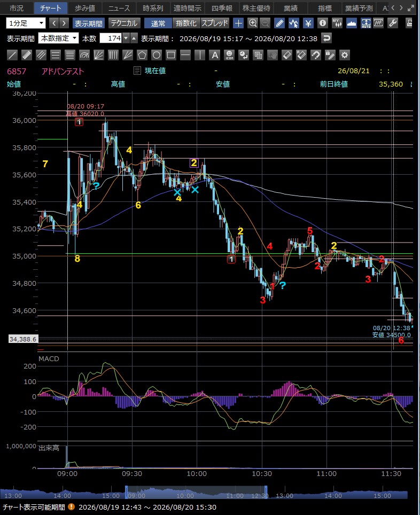Click the memo document icon beside 現在値
This screenshot has width=420, height=515.
[x=137, y=71]
